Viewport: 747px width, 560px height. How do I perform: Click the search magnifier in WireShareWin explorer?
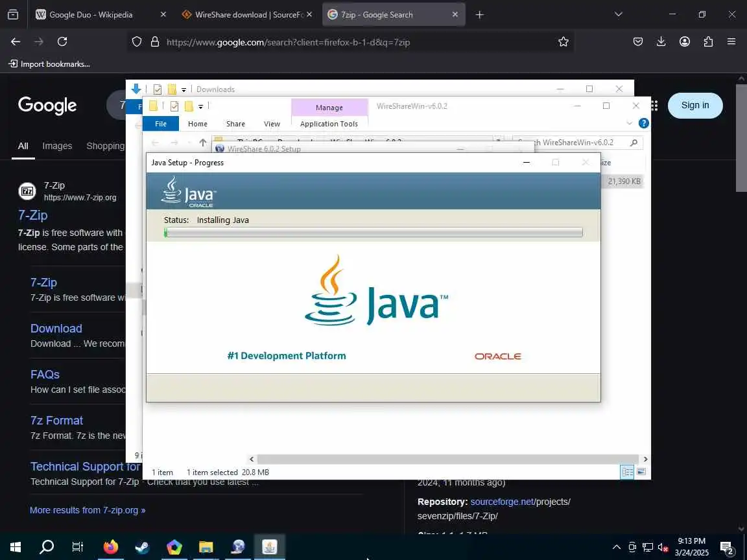pos(634,143)
